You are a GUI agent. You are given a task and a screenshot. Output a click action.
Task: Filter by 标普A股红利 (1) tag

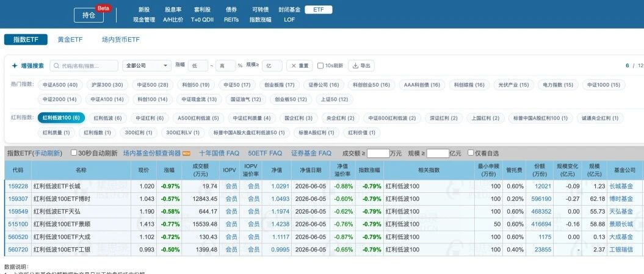316,132
